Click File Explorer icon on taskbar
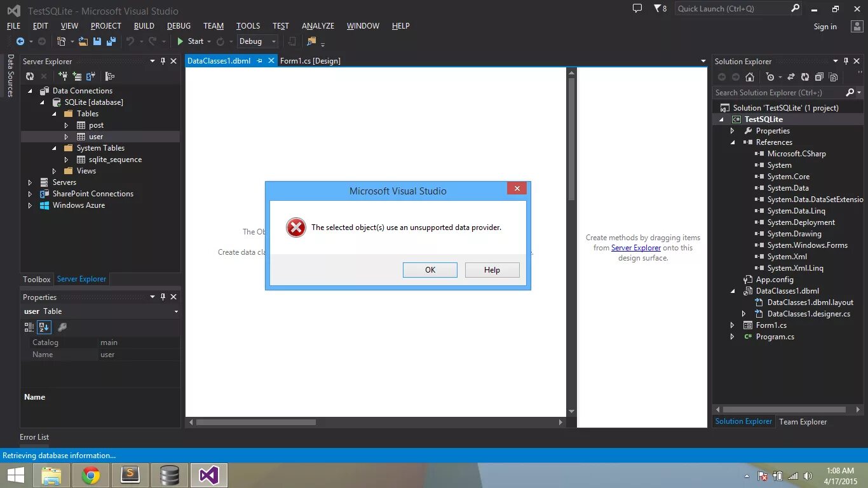This screenshot has height=488, width=868. tap(51, 475)
